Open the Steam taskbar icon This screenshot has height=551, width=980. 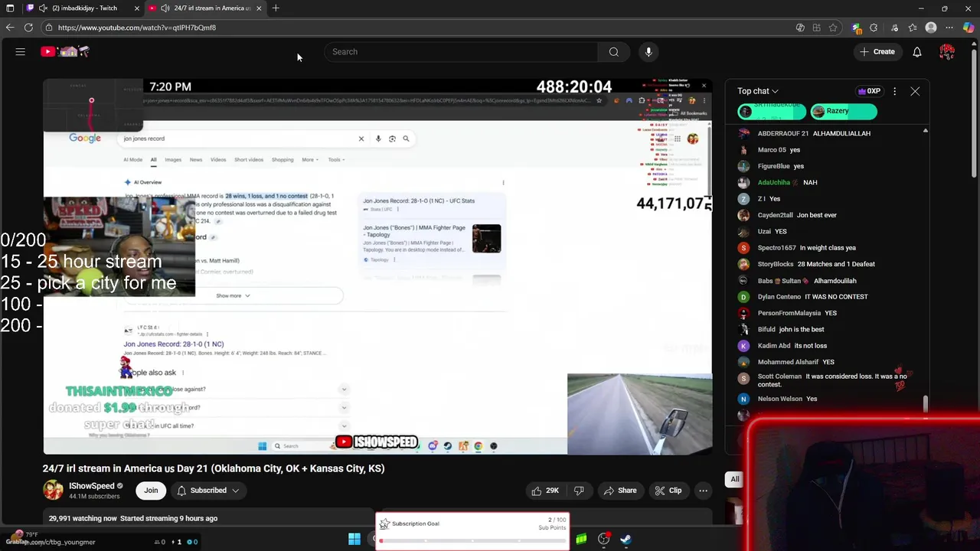click(626, 539)
